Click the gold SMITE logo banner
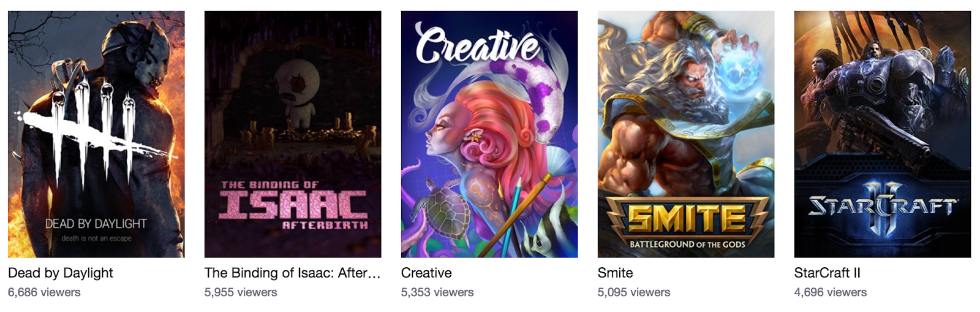The height and width of the screenshot is (312, 980). [687, 224]
